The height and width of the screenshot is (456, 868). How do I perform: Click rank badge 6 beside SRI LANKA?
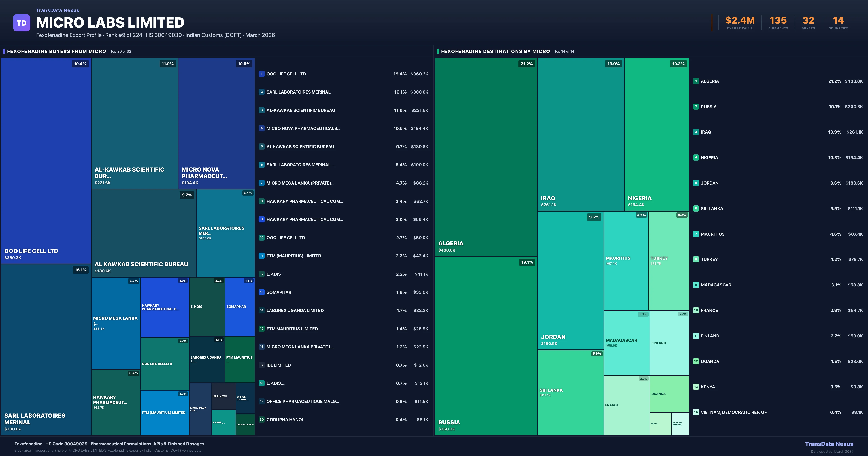pyautogui.click(x=696, y=208)
